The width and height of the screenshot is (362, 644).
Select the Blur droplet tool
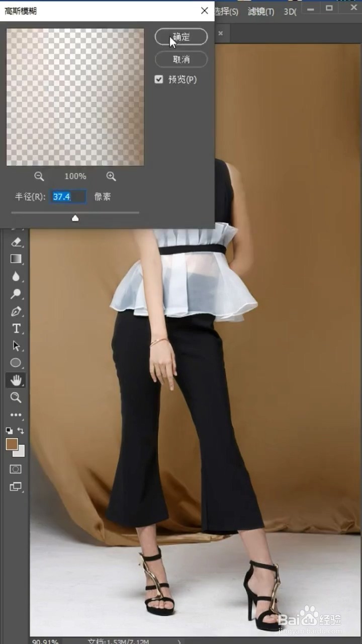(16, 276)
